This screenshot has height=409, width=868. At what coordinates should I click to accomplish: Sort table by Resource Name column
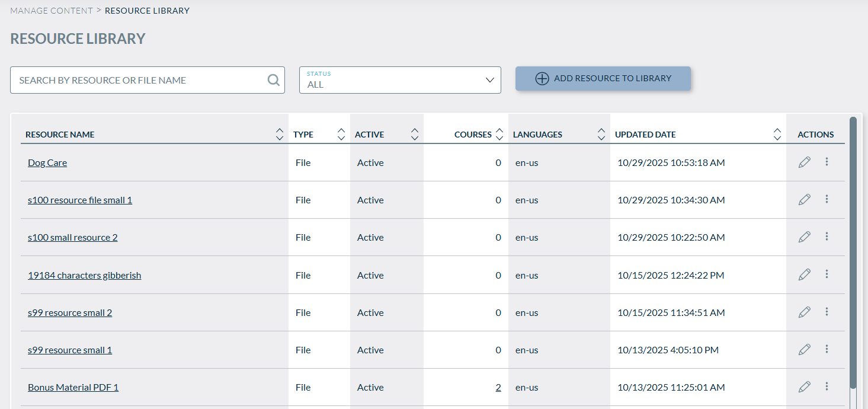click(x=280, y=135)
